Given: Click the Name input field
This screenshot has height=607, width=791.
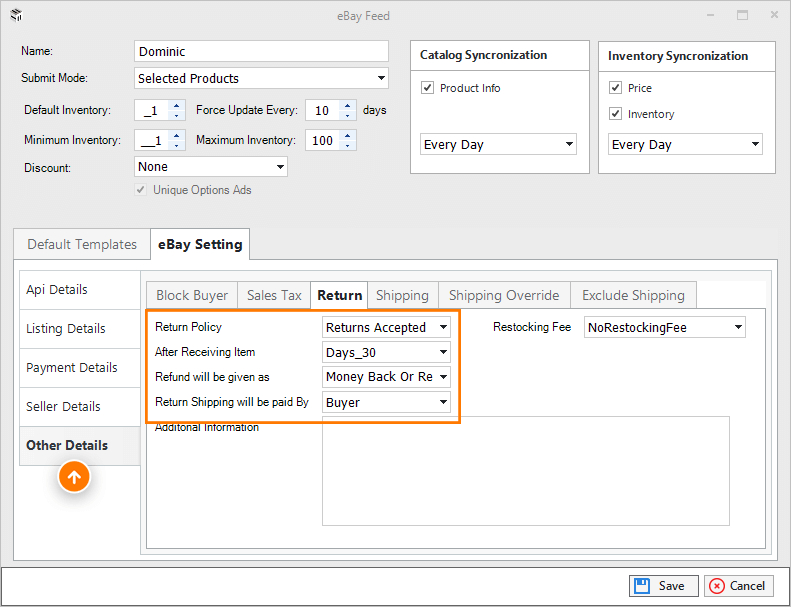Looking at the screenshot, I should 261,51.
